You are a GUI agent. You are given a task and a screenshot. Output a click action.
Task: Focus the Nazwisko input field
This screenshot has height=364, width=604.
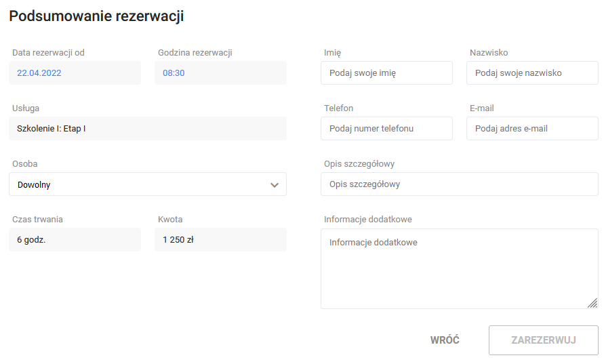pos(532,73)
